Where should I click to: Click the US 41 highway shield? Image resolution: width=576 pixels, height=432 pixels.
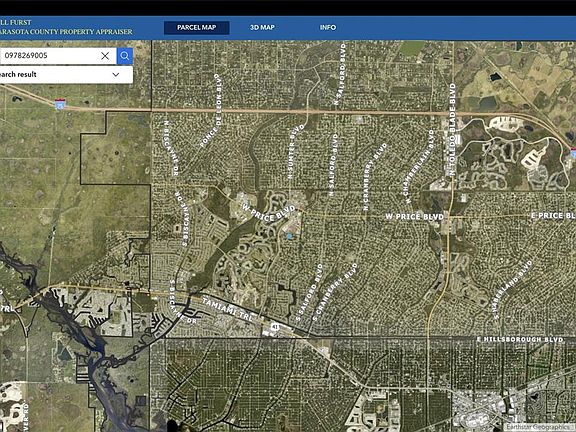pyautogui.click(x=275, y=326)
